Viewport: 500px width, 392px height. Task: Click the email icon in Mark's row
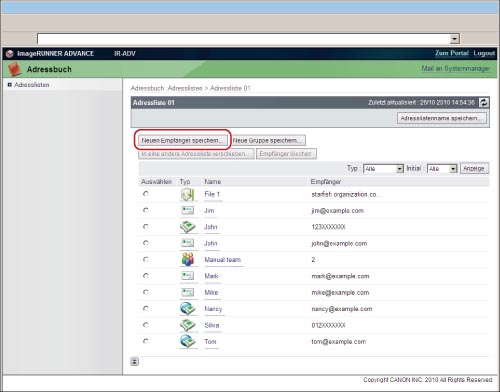[x=187, y=276]
